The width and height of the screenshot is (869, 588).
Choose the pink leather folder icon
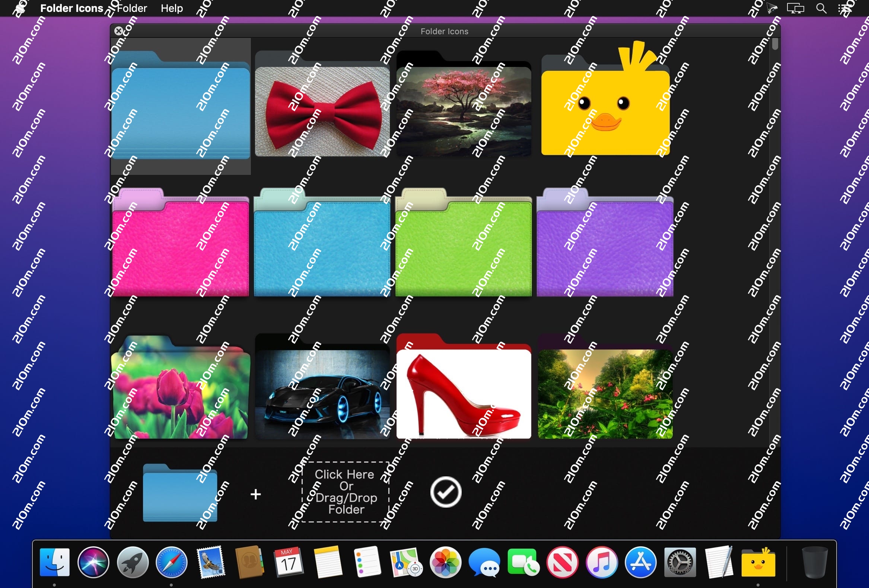[x=181, y=242]
